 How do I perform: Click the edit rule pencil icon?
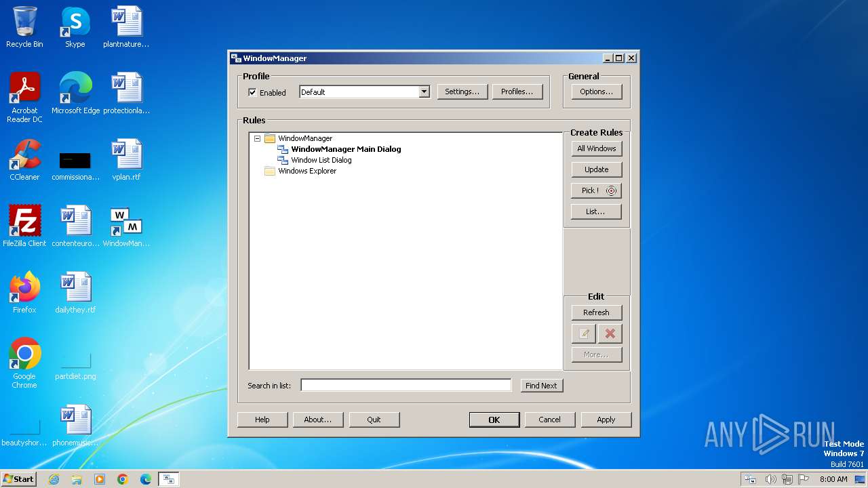tap(584, 333)
